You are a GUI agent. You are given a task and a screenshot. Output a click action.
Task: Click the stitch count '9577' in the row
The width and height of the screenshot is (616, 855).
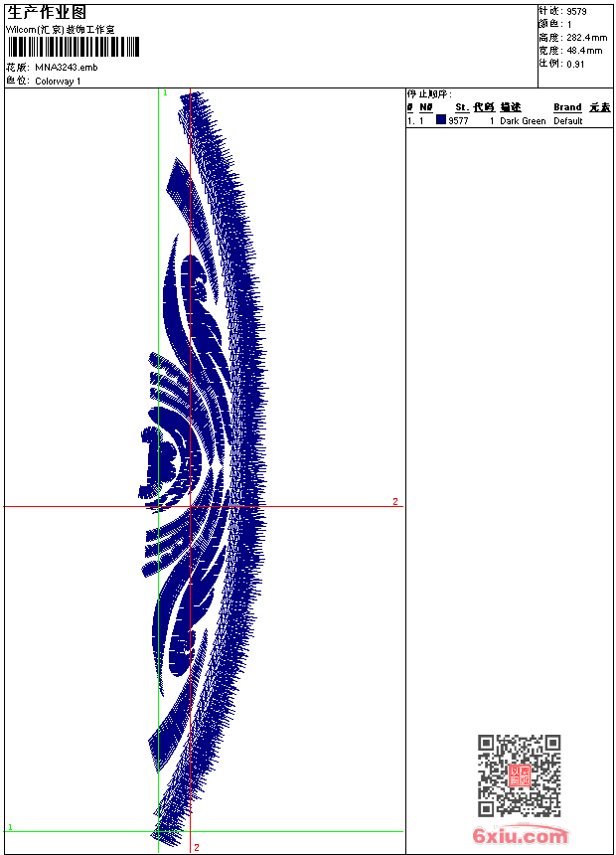point(458,121)
